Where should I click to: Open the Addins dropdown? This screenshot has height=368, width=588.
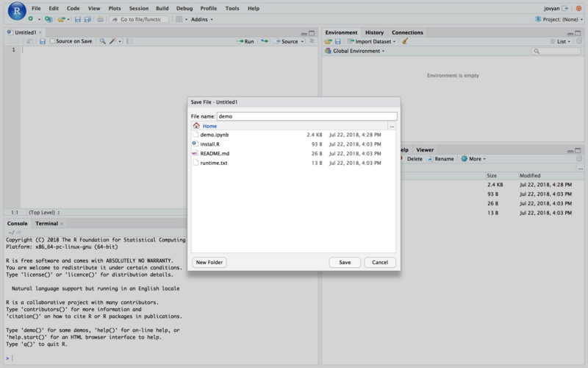tap(200, 19)
